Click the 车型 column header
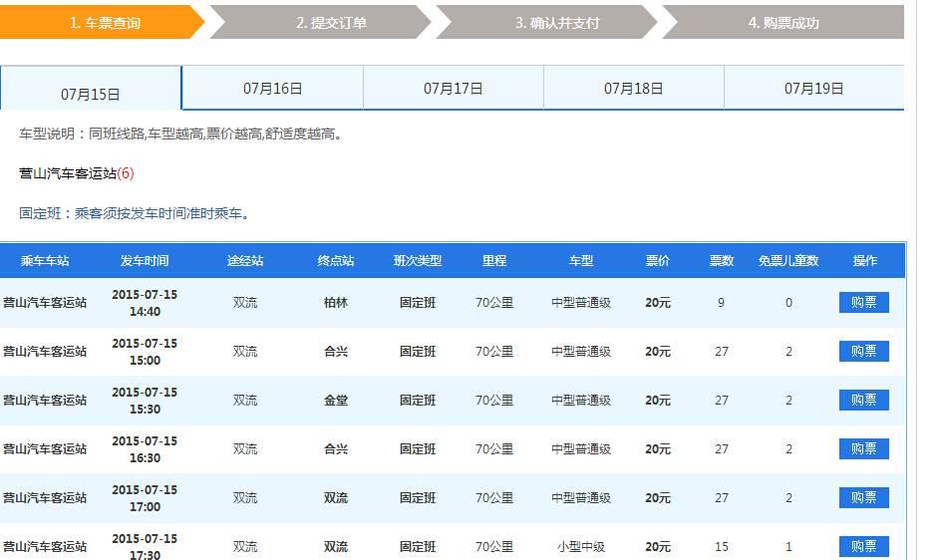The image size is (940, 560). [581, 261]
